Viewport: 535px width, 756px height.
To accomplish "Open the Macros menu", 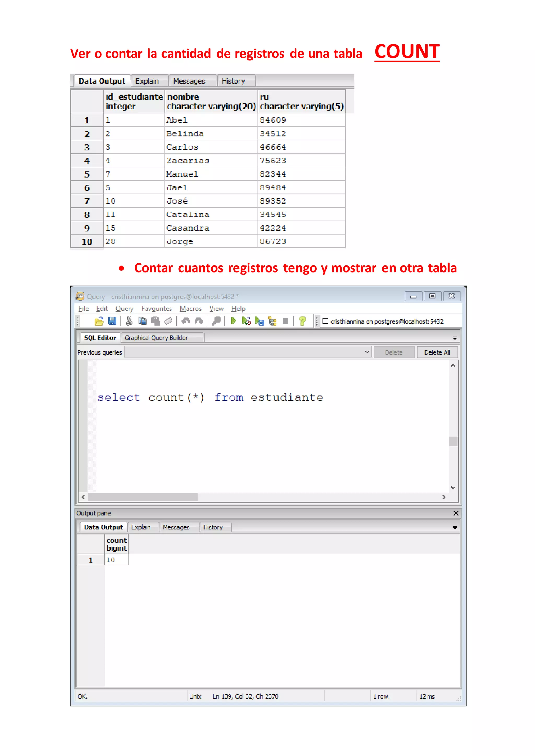I will (x=190, y=309).
